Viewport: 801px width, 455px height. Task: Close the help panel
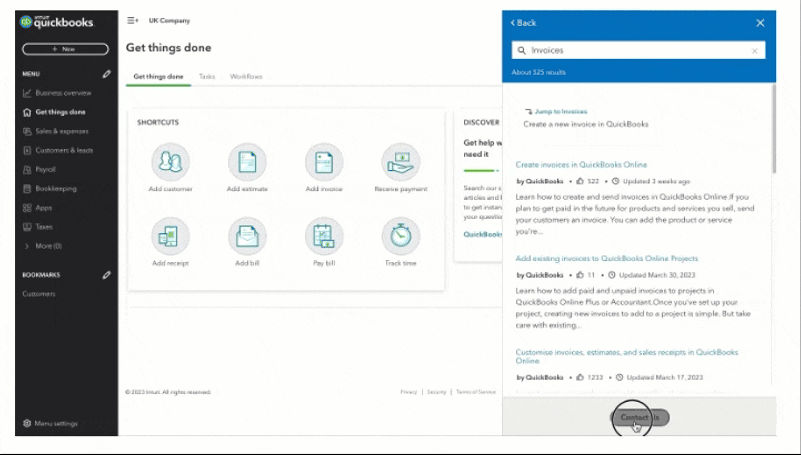point(760,23)
